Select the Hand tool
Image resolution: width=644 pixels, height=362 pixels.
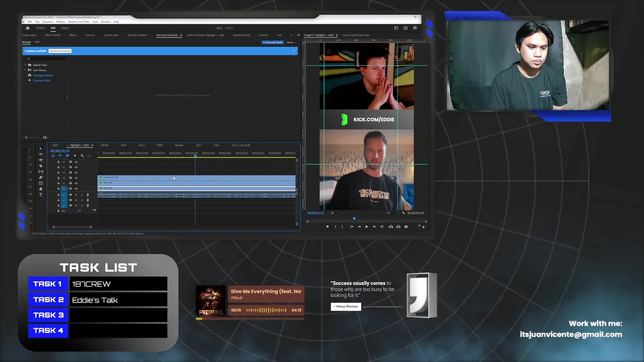tap(41, 189)
